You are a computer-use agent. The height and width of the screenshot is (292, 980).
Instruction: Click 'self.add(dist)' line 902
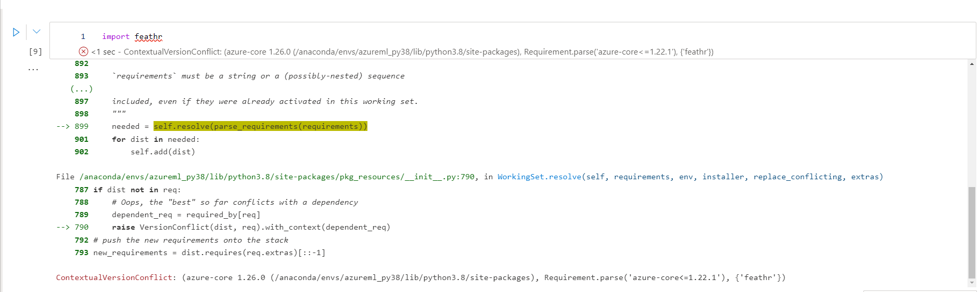point(163,152)
